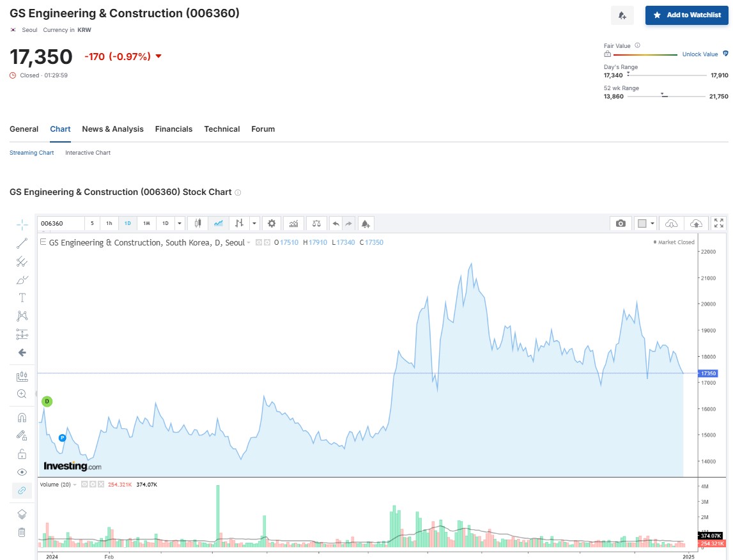Click the left arrow back icon in sidebar

(x=22, y=353)
